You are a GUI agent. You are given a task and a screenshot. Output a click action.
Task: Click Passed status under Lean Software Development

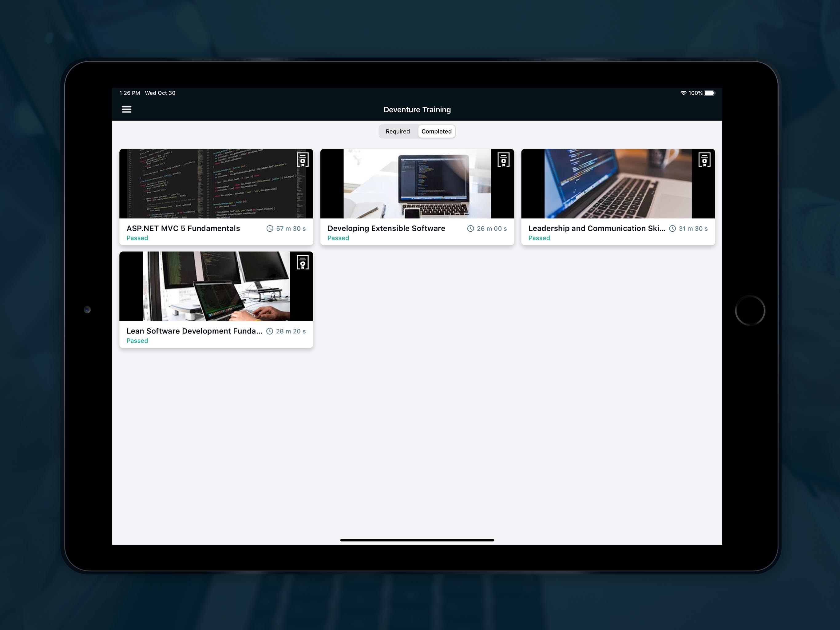click(x=137, y=341)
